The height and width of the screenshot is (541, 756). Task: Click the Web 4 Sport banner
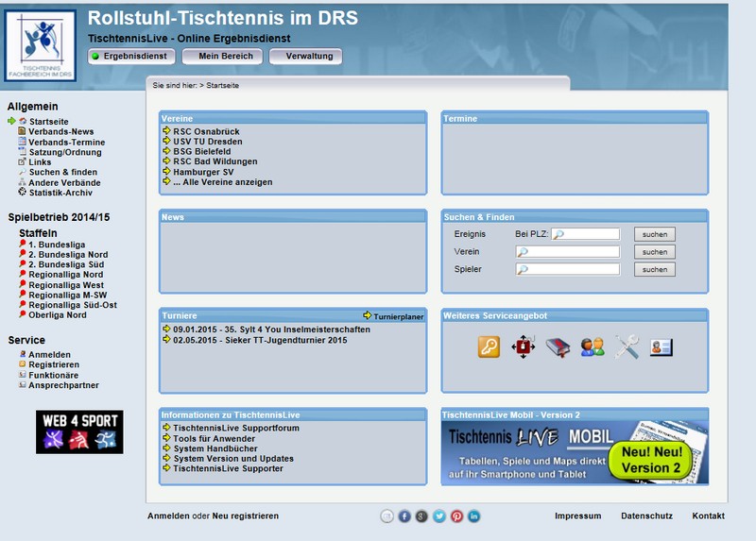tap(79, 431)
